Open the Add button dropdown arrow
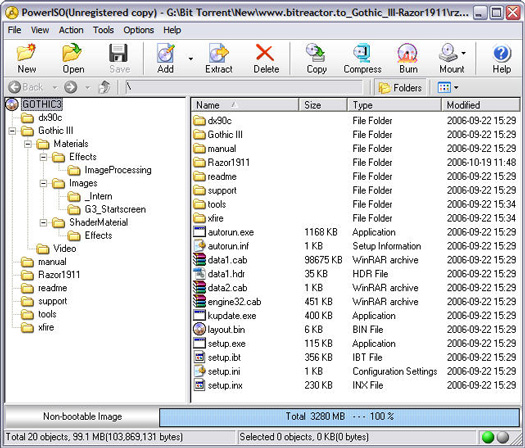The image size is (525, 448). [x=191, y=59]
